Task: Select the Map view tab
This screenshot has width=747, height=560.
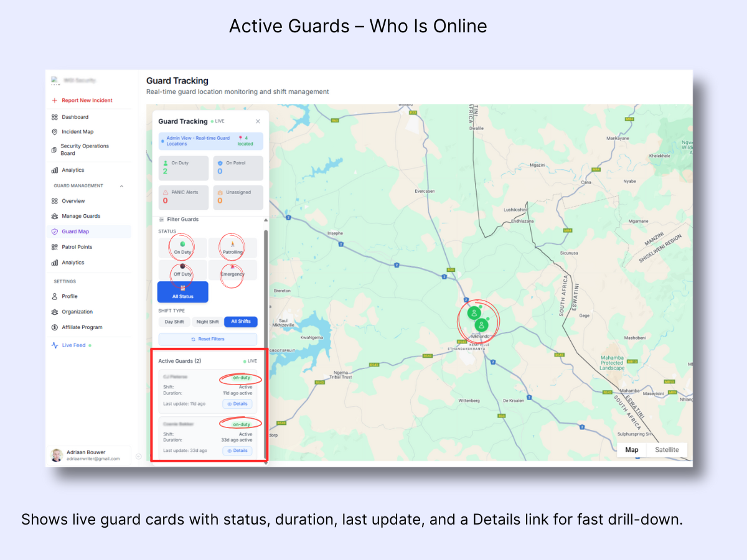Action: click(x=631, y=449)
